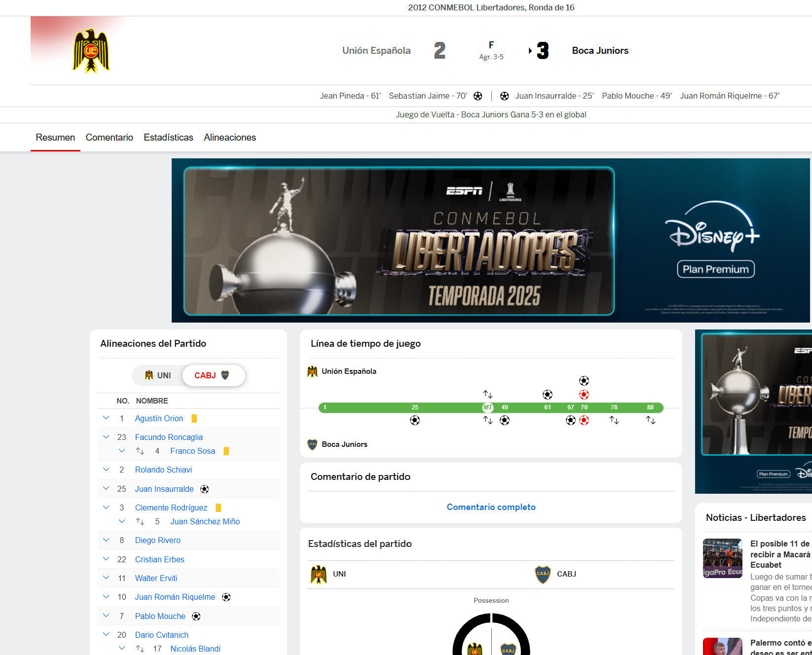Expand Agustín Orion's player details
The width and height of the screenshot is (812, 655).
click(106, 418)
